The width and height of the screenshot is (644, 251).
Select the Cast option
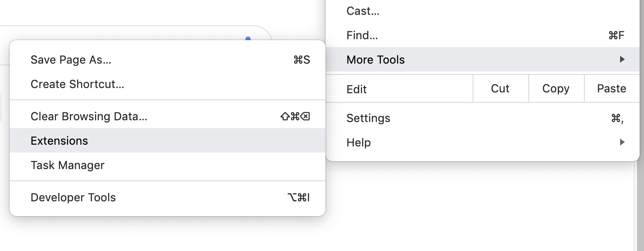point(362,11)
